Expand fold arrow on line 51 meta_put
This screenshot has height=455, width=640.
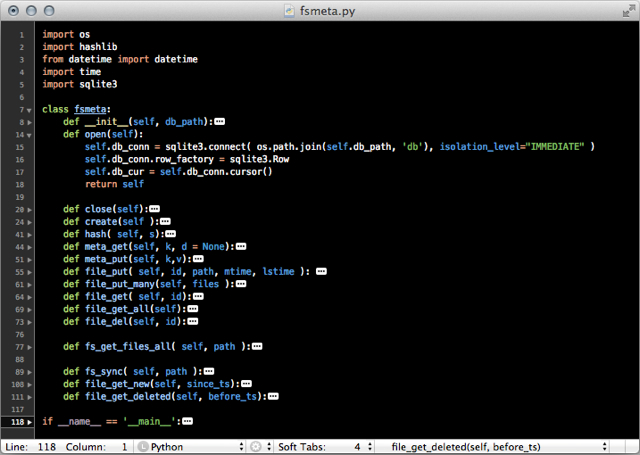pyautogui.click(x=29, y=260)
